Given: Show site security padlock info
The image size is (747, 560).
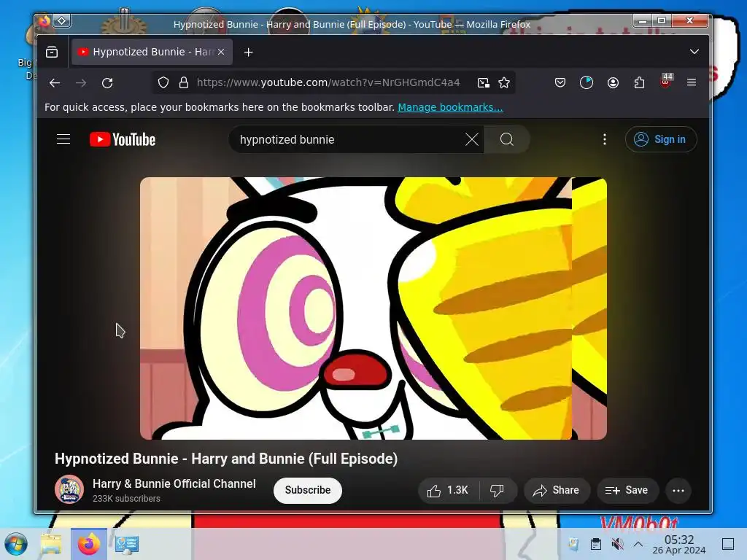Looking at the screenshot, I should pyautogui.click(x=183, y=83).
